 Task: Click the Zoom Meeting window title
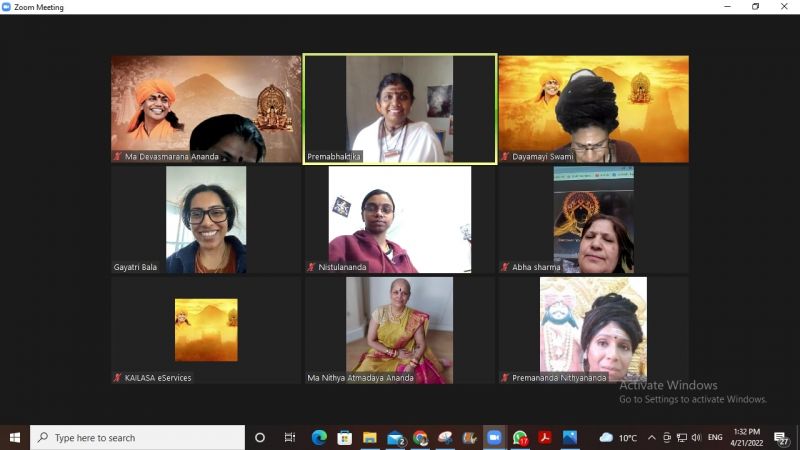click(38, 7)
